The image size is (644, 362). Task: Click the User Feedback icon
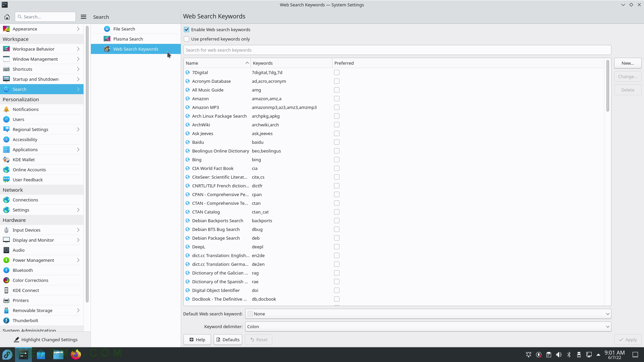point(6,180)
